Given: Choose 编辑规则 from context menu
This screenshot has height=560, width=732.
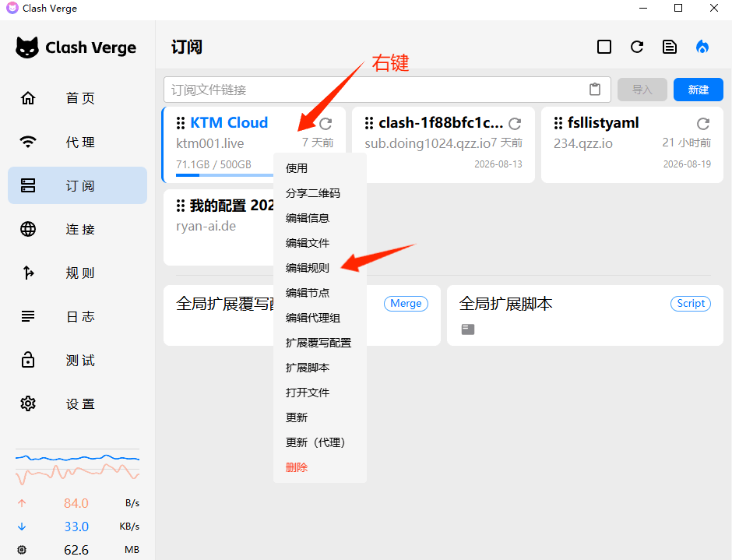Looking at the screenshot, I should (320, 268).
